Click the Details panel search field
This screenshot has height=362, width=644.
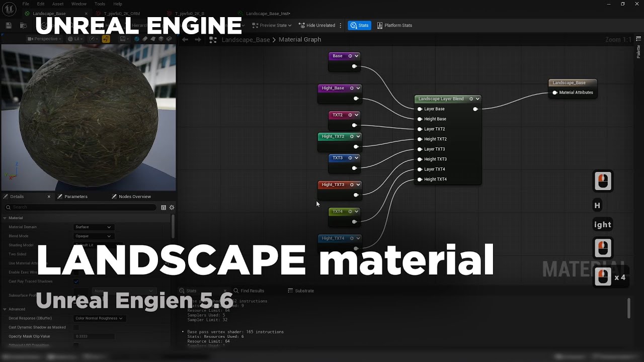(80, 207)
